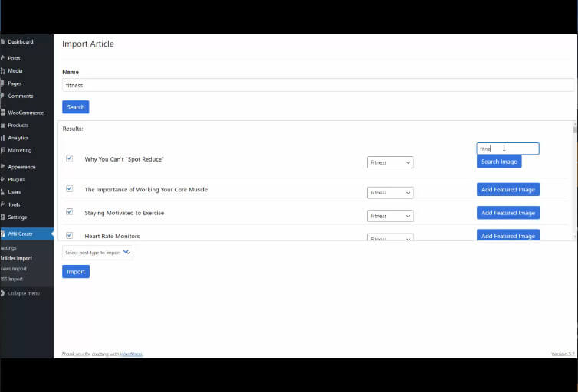The image size is (578, 392).
Task: Click the Analytics bar chart icon
Action: (x=2, y=138)
